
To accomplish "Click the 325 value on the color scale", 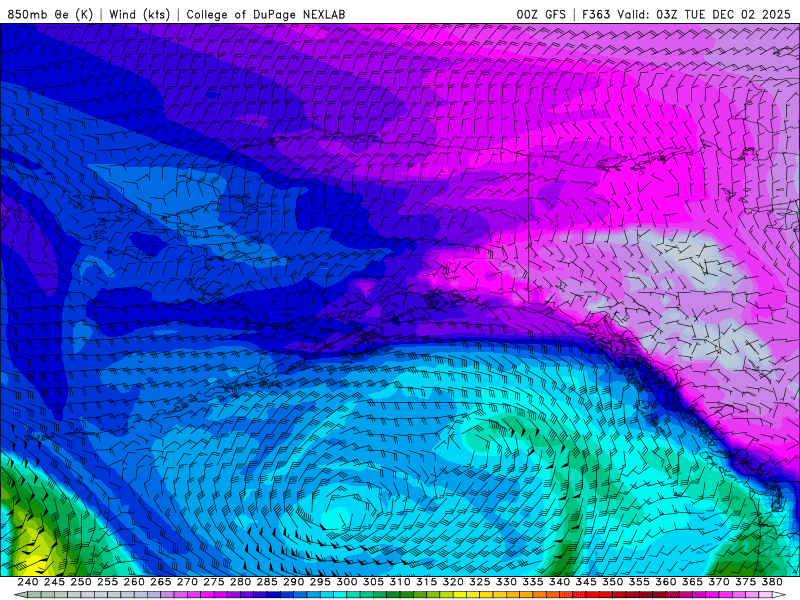I will (x=480, y=582).
